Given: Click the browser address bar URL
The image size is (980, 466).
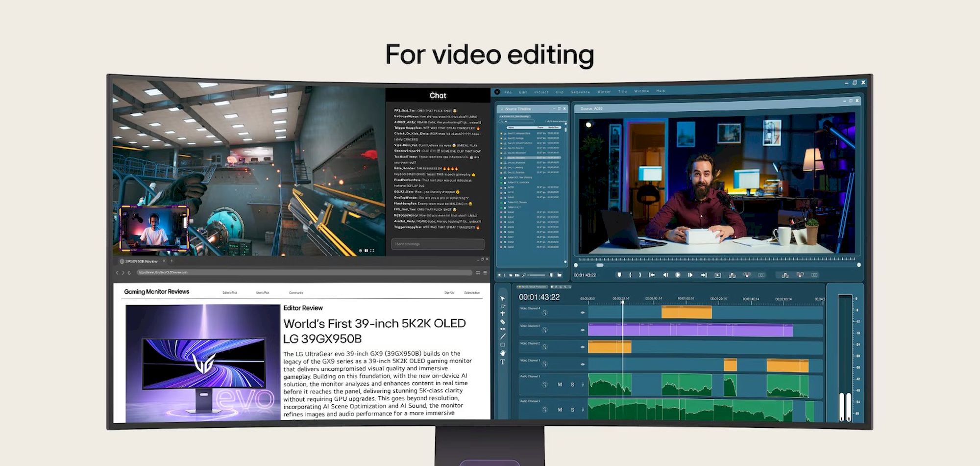Looking at the screenshot, I should click(x=304, y=273).
